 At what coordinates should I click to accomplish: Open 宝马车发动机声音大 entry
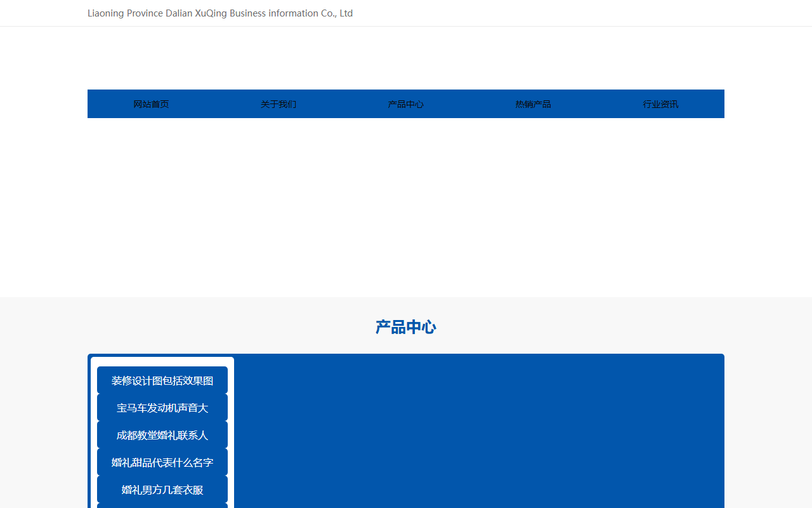pos(162,408)
